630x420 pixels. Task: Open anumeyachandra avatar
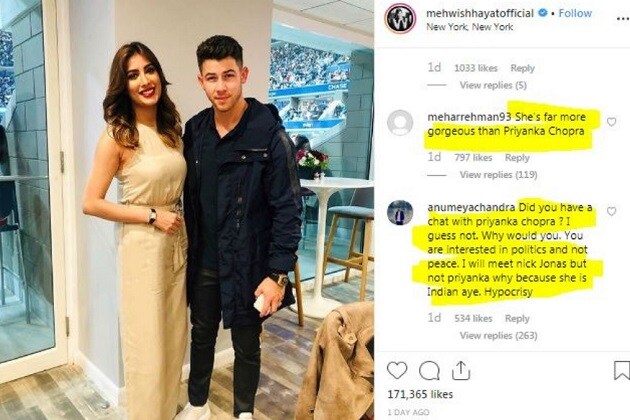400,212
